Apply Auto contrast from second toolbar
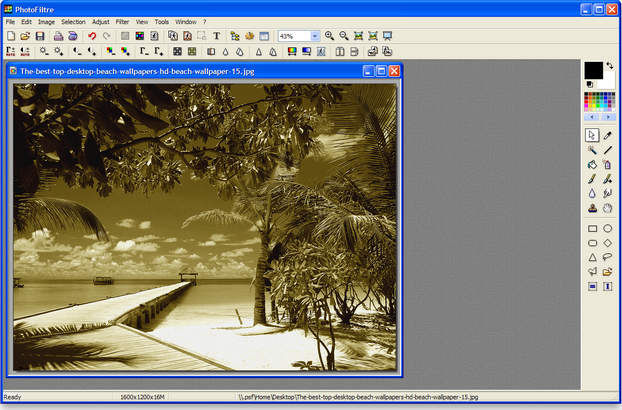The width and height of the screenshot is (622, 410). click(25, 51)
